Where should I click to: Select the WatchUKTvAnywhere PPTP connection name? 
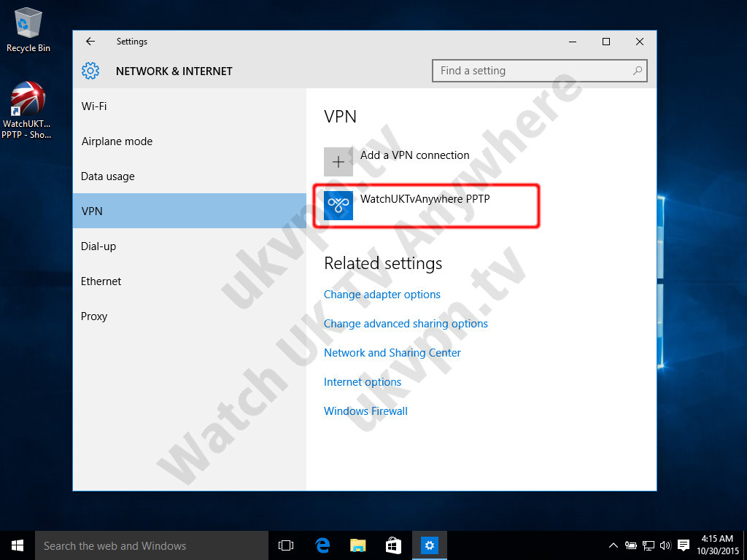pos(425,199)
